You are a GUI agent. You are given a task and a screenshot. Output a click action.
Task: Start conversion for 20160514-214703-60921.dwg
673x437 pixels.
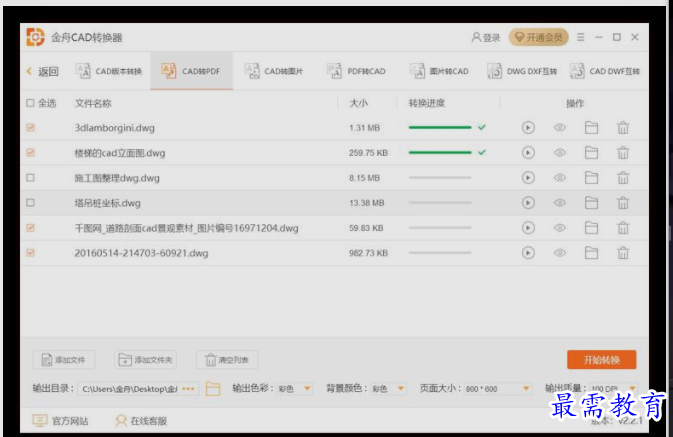[528, 253]
